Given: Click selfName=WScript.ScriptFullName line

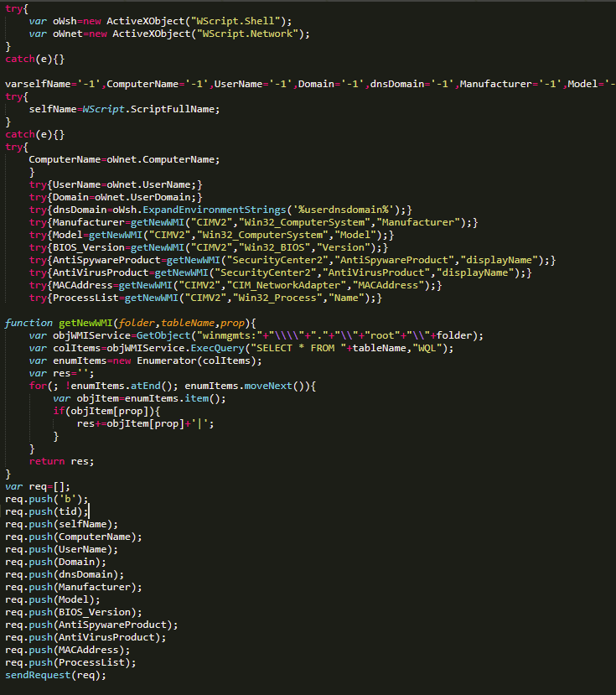Looking at the screenshot, I should click(125, 109).
